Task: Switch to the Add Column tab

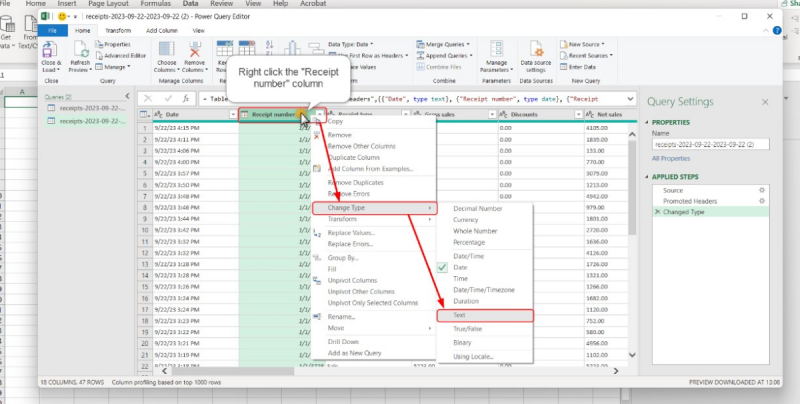Action: pos(162,31)
